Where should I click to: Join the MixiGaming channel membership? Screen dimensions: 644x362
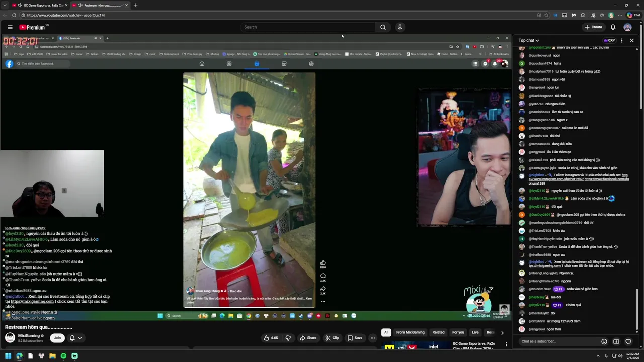click(x=57, y=338)
